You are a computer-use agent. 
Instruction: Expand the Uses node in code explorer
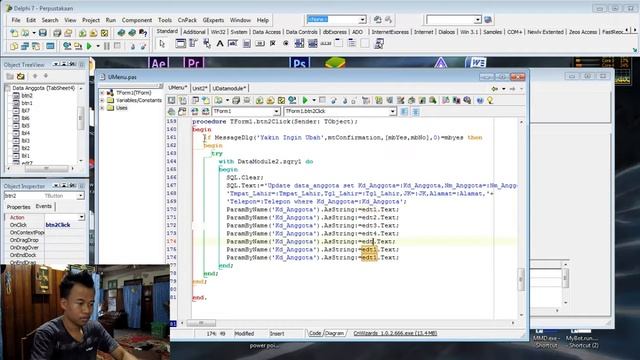tap(102, 108)
